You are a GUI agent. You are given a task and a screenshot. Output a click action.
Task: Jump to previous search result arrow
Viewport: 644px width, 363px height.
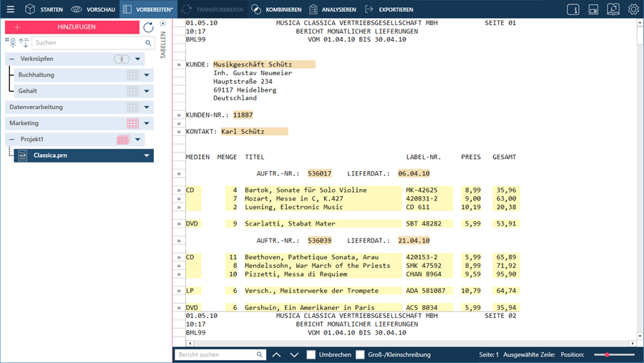(276, 354)
